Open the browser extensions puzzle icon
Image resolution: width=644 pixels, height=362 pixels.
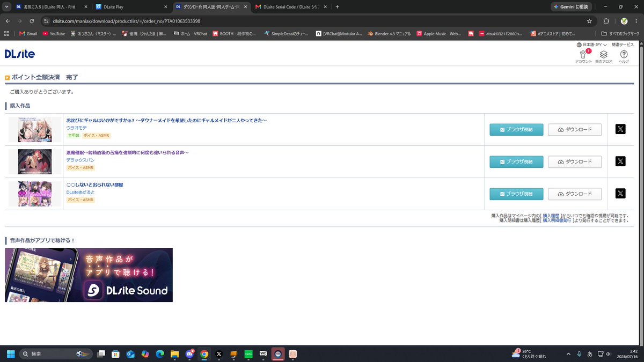(x=606, y=21)
